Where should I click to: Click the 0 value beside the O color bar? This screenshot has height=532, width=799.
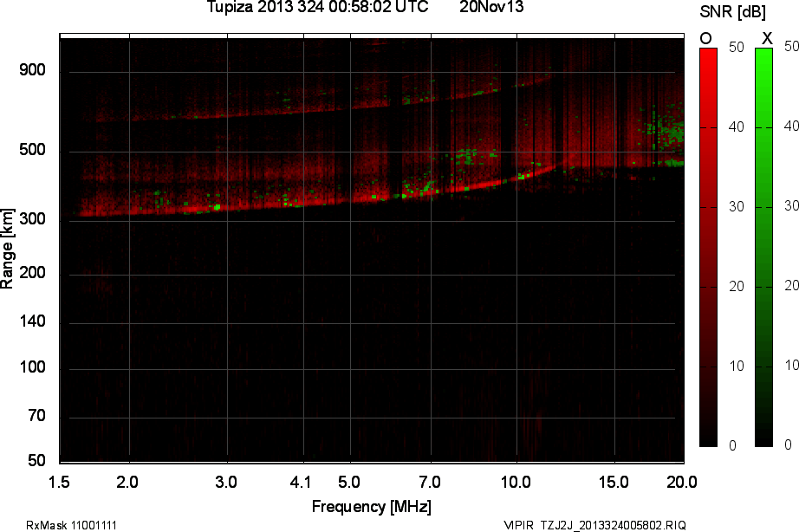[x=733, y=446]
